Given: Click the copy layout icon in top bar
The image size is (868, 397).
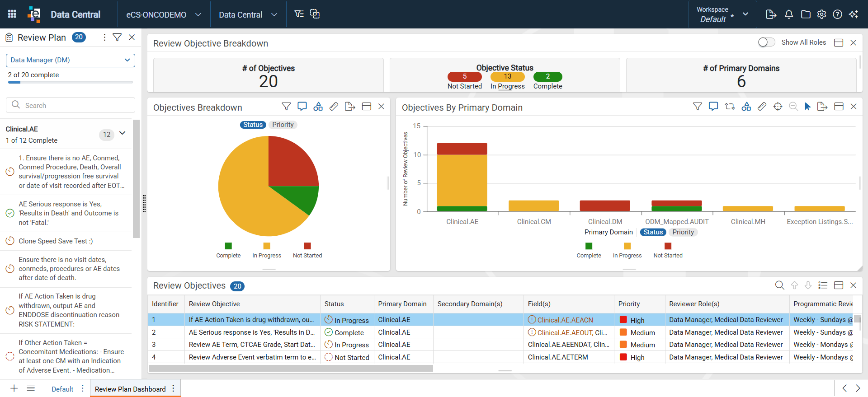Looking at the screenshot, I should tap(315, 14).
